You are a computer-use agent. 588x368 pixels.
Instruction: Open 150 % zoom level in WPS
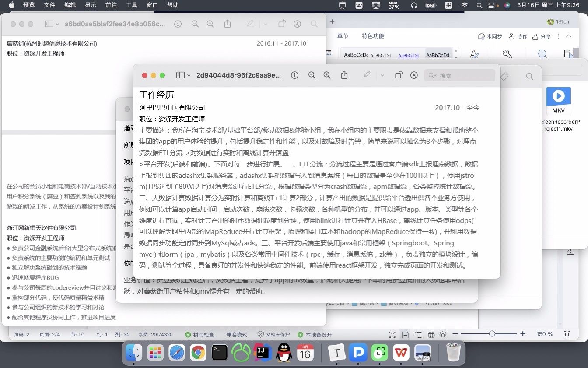point(545,334)
